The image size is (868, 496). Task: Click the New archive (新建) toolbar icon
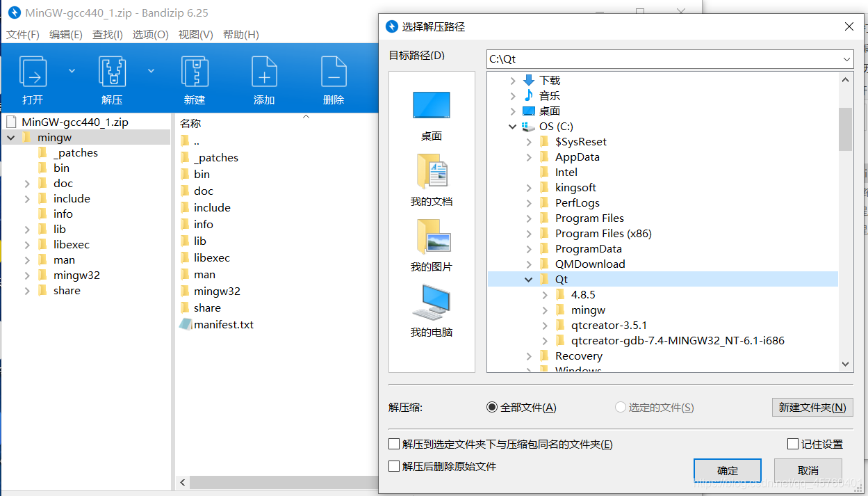(195, 72)
